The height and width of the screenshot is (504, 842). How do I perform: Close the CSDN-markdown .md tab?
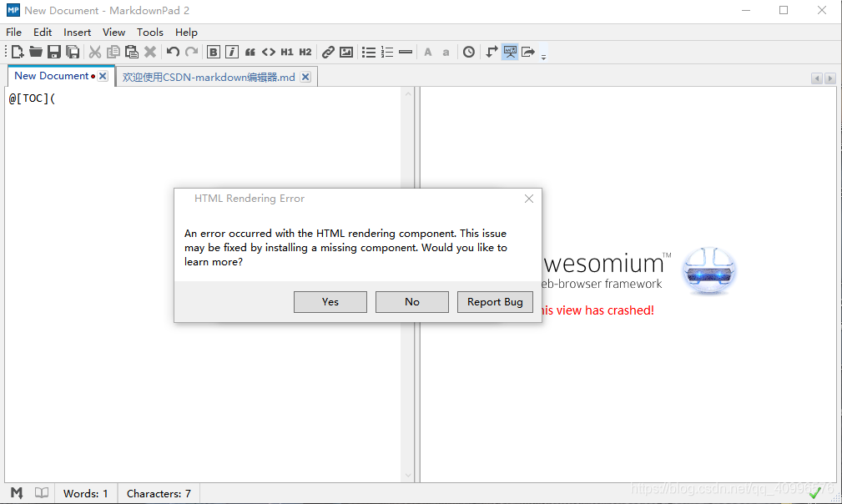305,78
